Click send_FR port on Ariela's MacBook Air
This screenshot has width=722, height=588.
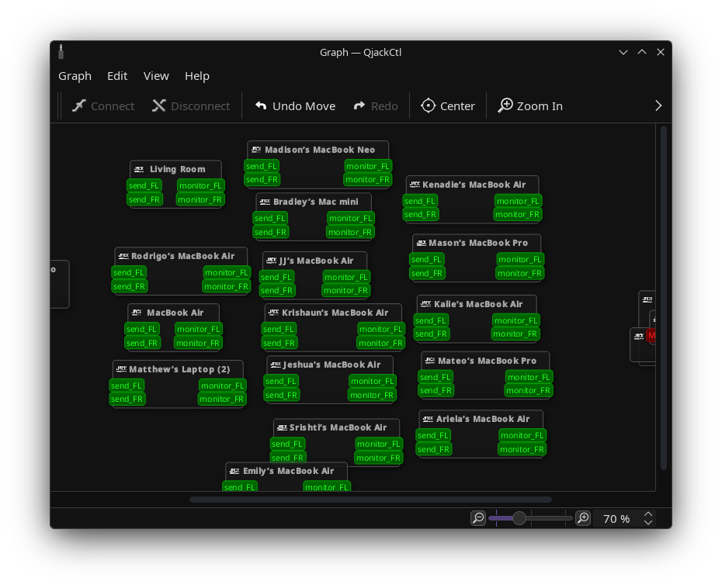tap(433, 449)
